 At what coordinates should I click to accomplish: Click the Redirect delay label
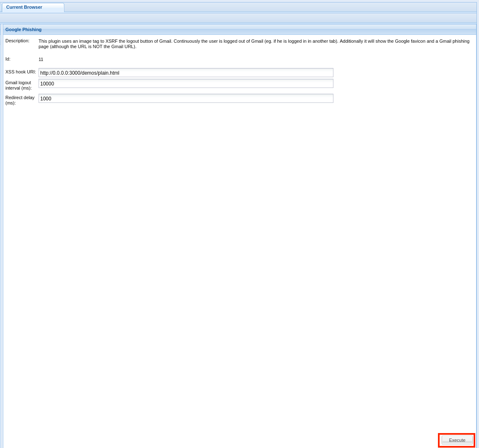pos(20,100)
